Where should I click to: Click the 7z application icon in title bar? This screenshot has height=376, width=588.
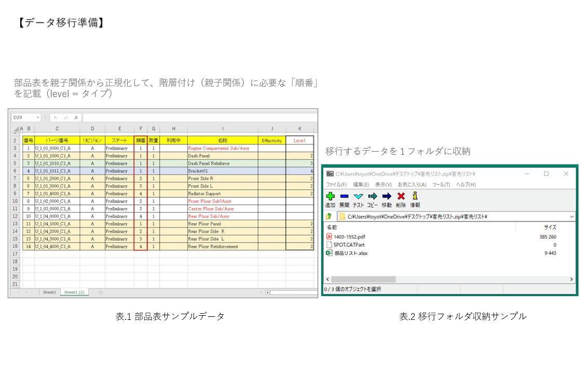(330, 174)
